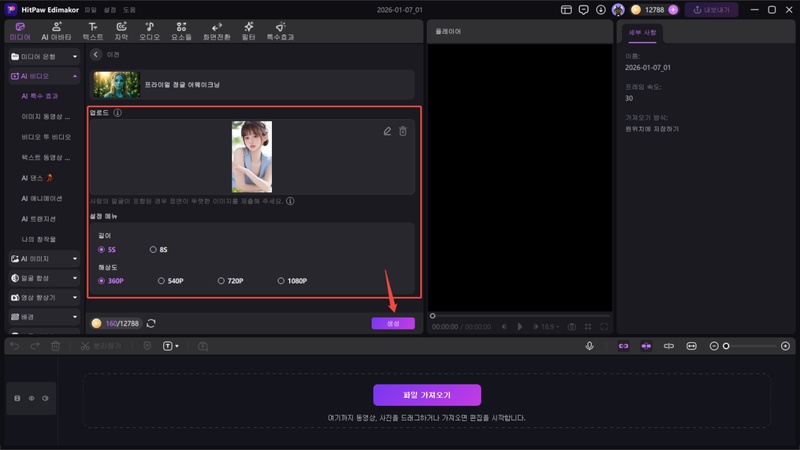
Task: Click the timeline undo icon
Action: [15, 346]
